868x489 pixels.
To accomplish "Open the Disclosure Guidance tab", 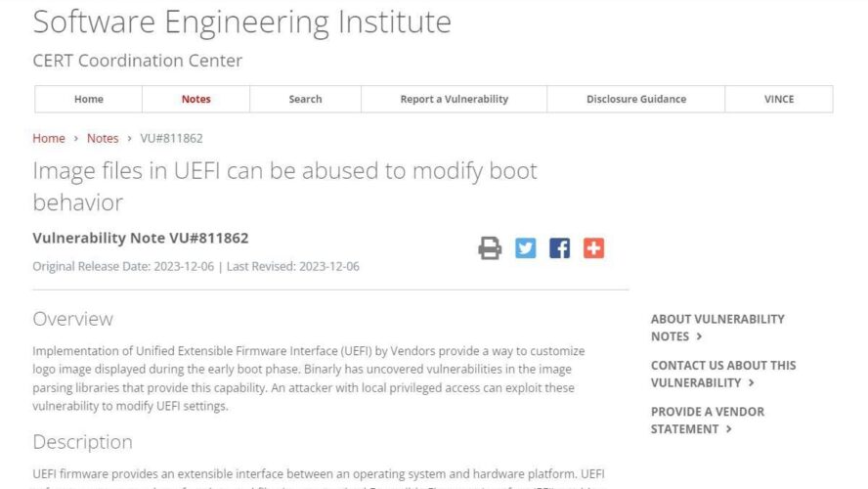I will tap(636, 99).
